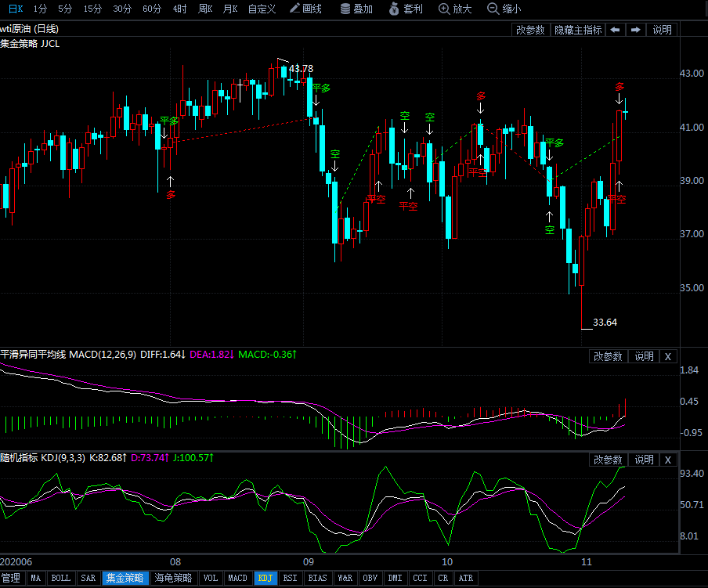This screenshot has width=708, height=588.
Task: Click 改参数 in the MACD panel
Action: pos(608,356)
